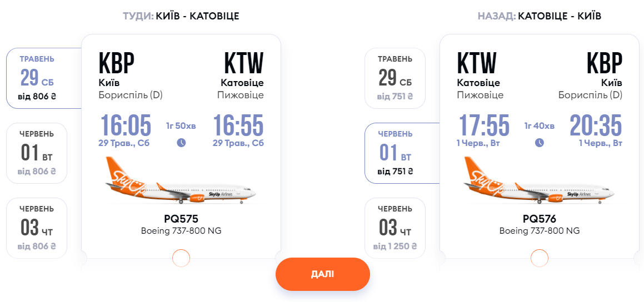644x302 pixels.
Task: Click the SkyUp airplane image for PQ575
Action: (181, 180)
